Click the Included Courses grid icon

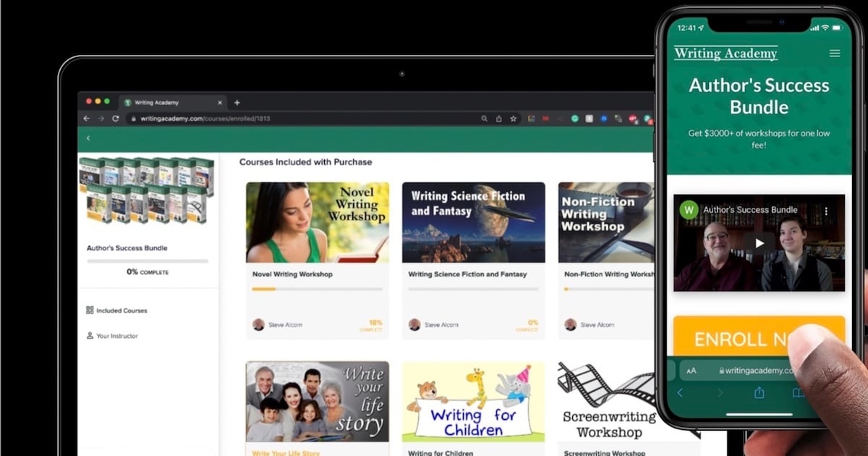[x=90, y=311]
